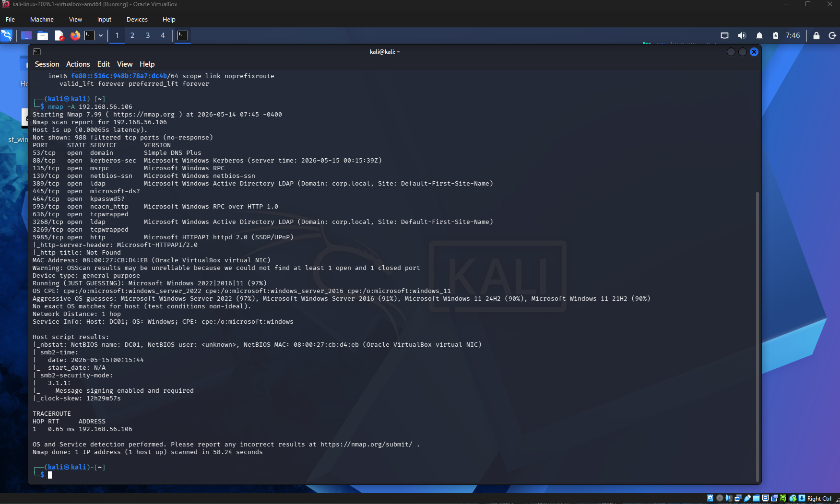Open the terminal Actions menu

click(78, 64)
